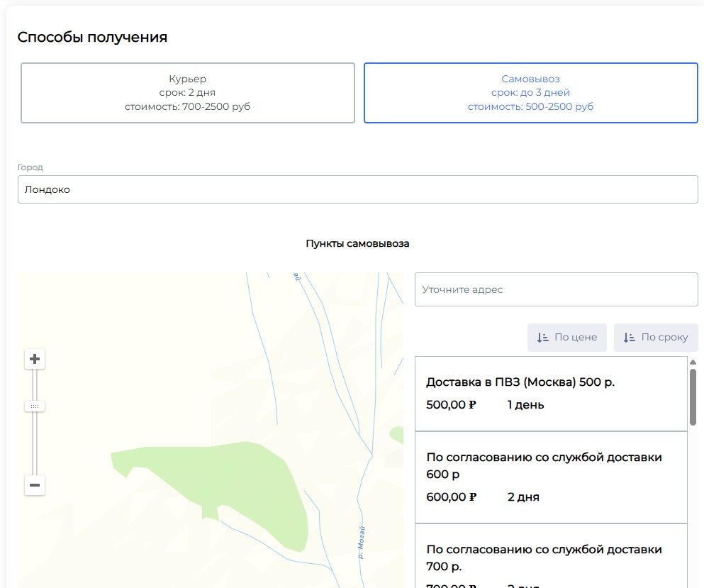The image size is (704, 588).
Task: Choose Доставка в ПВЗ (Москва) 500 р. option
Action: (552, 394)
